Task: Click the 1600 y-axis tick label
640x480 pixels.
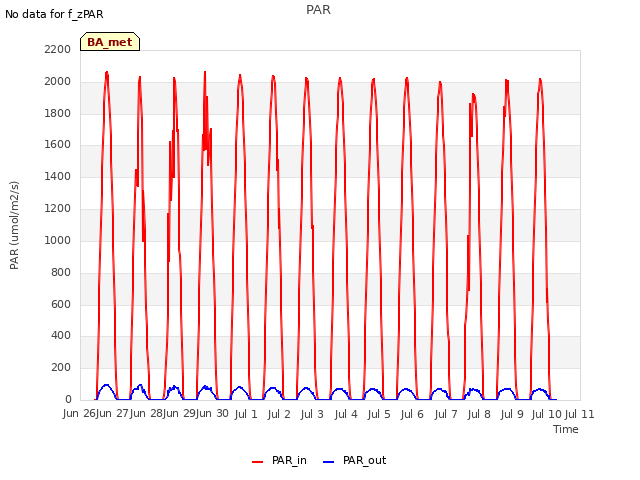Action: click(58, 144)
